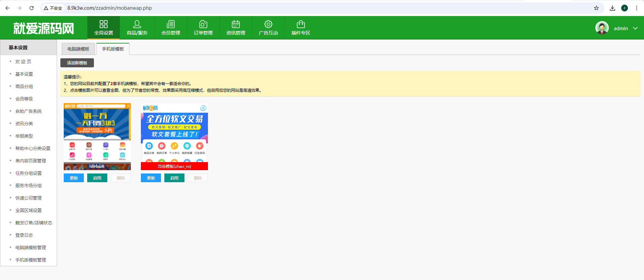This screenshot has width=644, height=280.
Task: Click the 就爱源码网 logo
Action: coord(44,28)
